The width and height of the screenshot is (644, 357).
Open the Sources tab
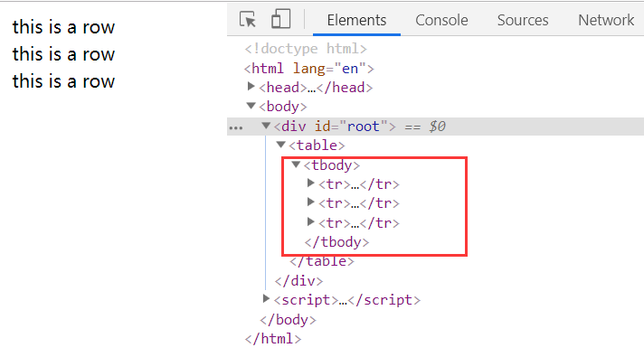point(523,20)
